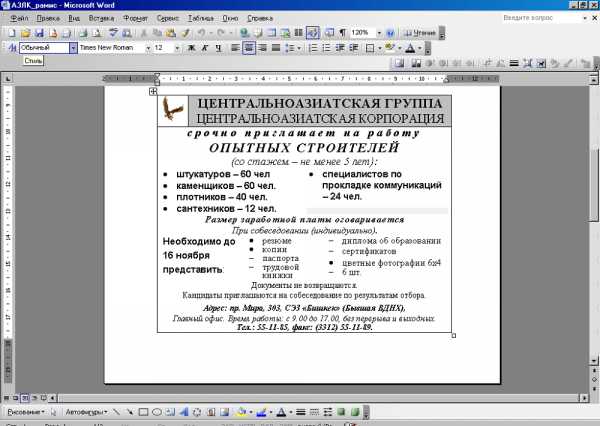
Task: Toggle center alignment
Action: click(249, 48)
